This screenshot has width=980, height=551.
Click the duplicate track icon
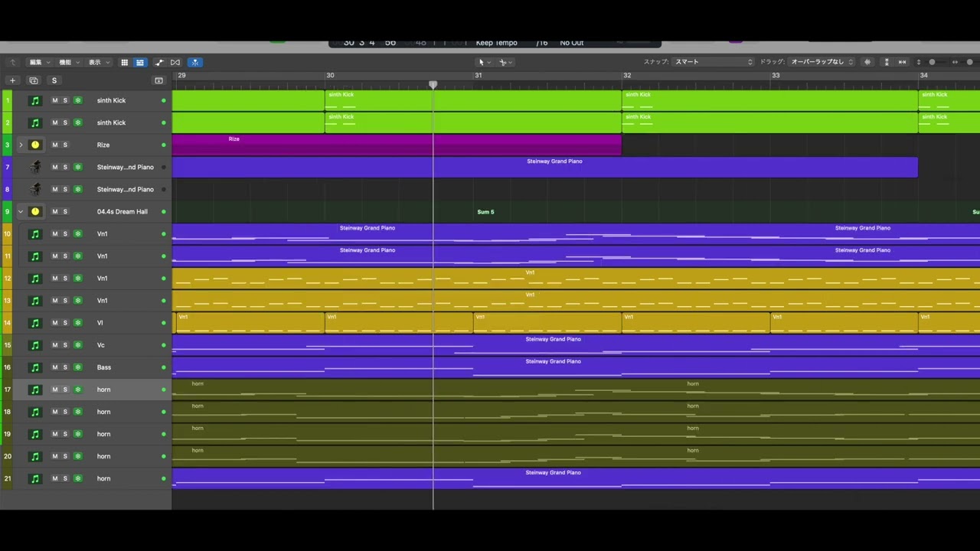[33, 80]
